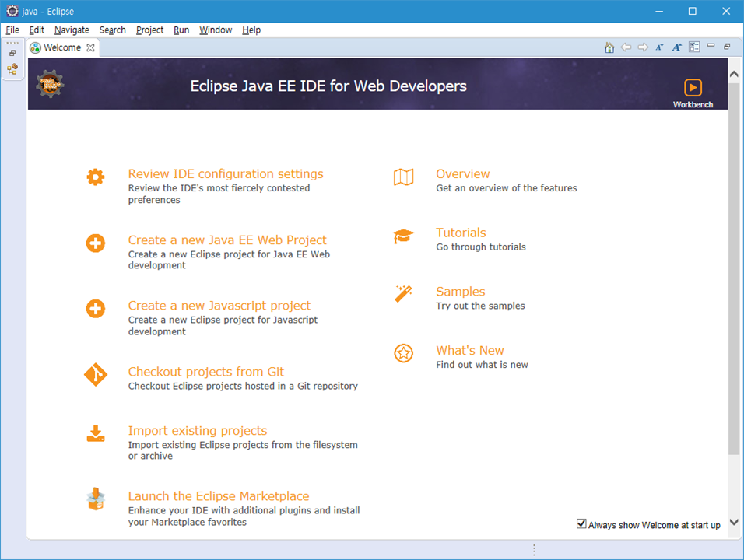Click the Overview map icon

coord(404,177)
